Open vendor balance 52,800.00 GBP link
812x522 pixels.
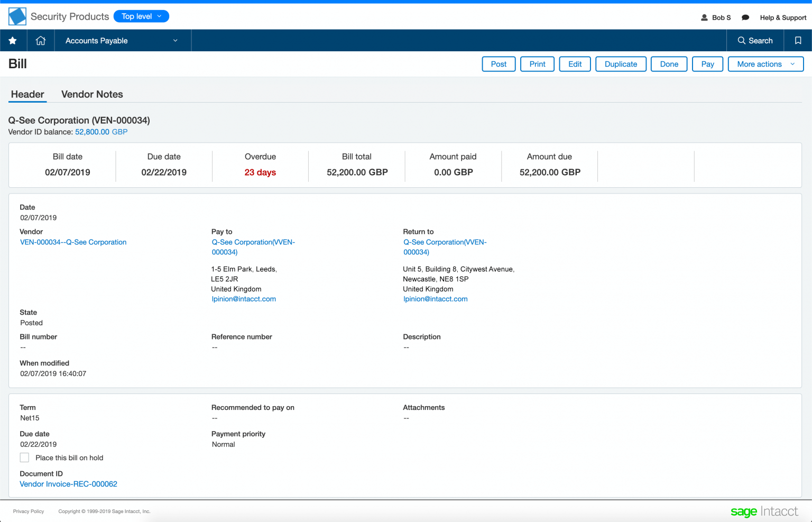[x=101, y=132]
